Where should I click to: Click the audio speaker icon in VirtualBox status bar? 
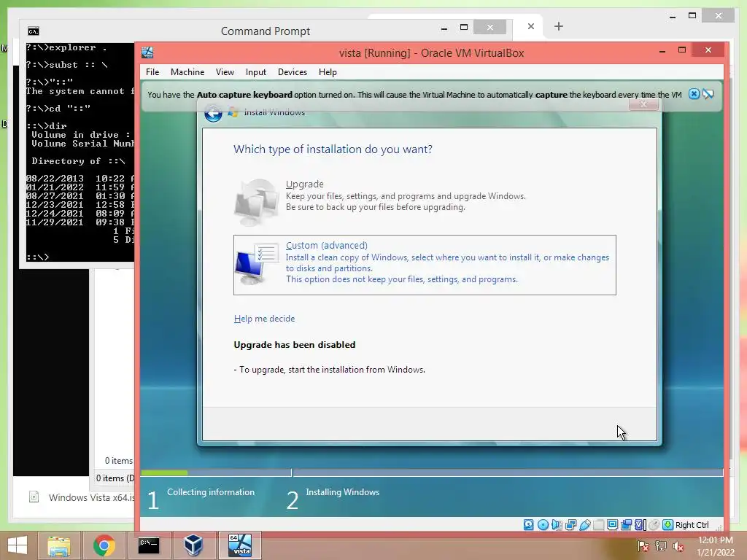(557, 525)
